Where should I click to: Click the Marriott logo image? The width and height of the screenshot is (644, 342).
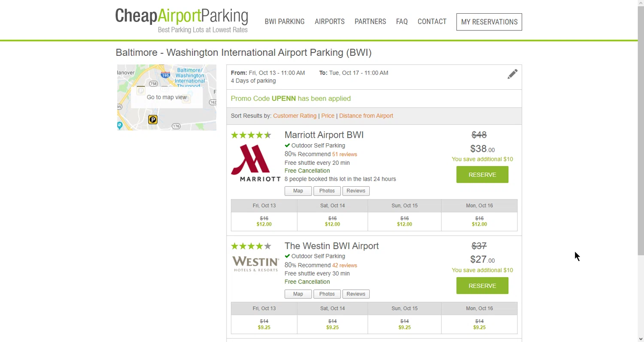pos(256,163)
